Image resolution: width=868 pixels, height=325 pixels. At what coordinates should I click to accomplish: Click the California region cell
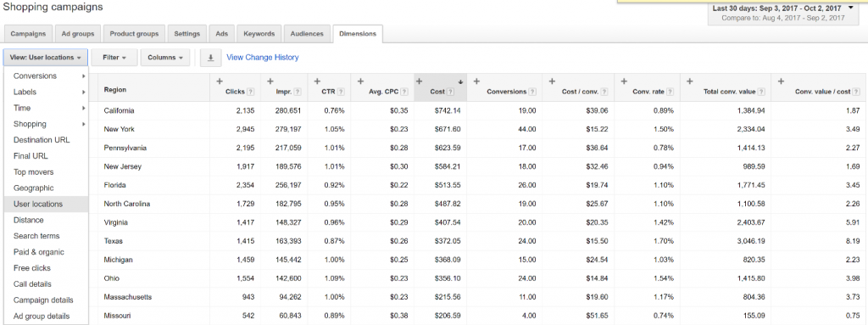(x=119, y=110)
